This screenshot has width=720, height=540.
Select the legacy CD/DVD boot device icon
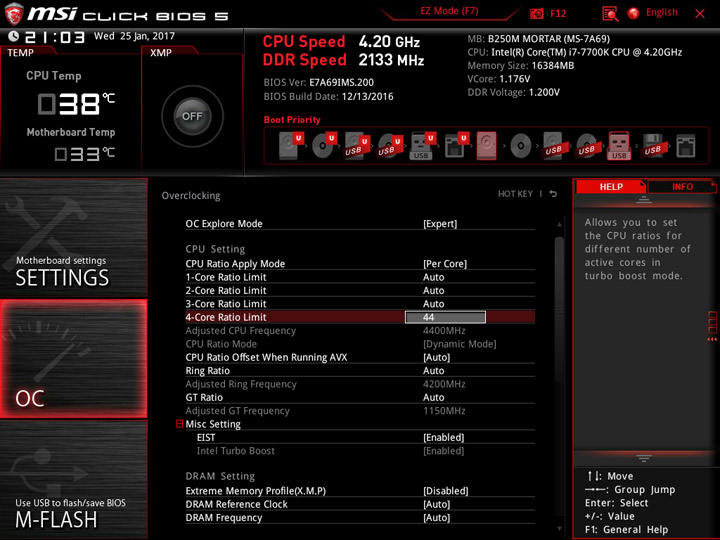tap(521, 146)
